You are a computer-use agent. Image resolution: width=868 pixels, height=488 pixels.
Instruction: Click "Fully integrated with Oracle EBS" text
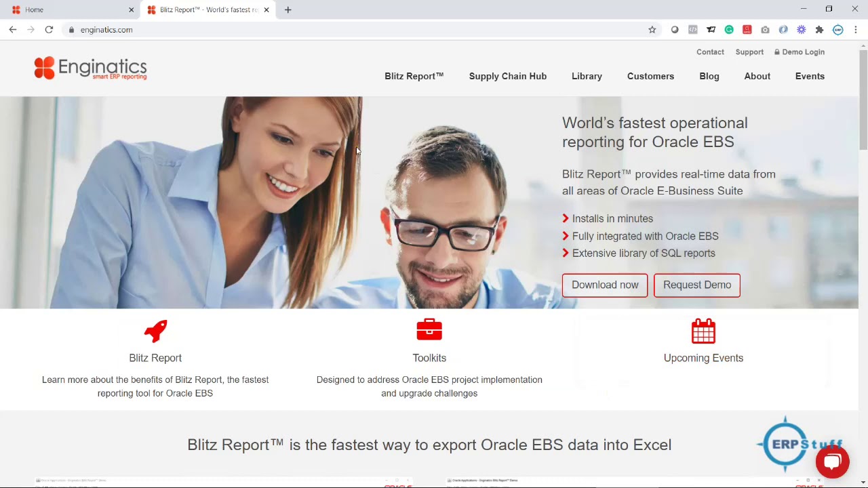click(645, 236)
